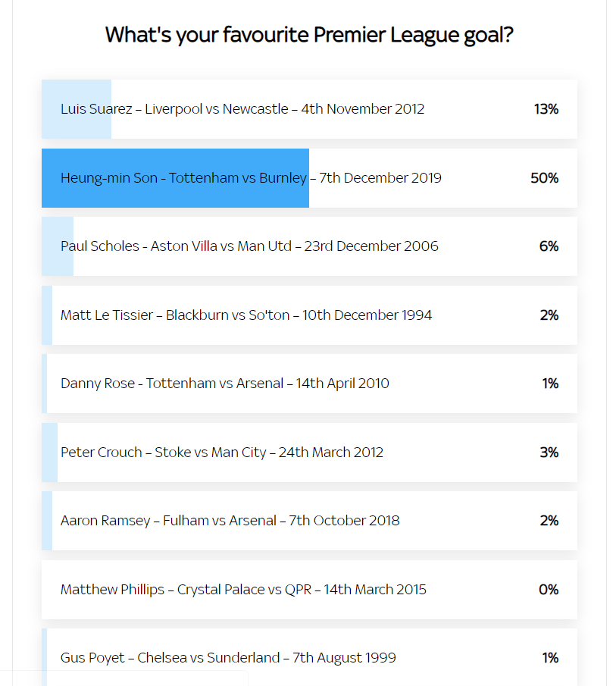Click the 13% result for Suarez
The width and height of the screenshot is (616, 686).
[546, 109]
